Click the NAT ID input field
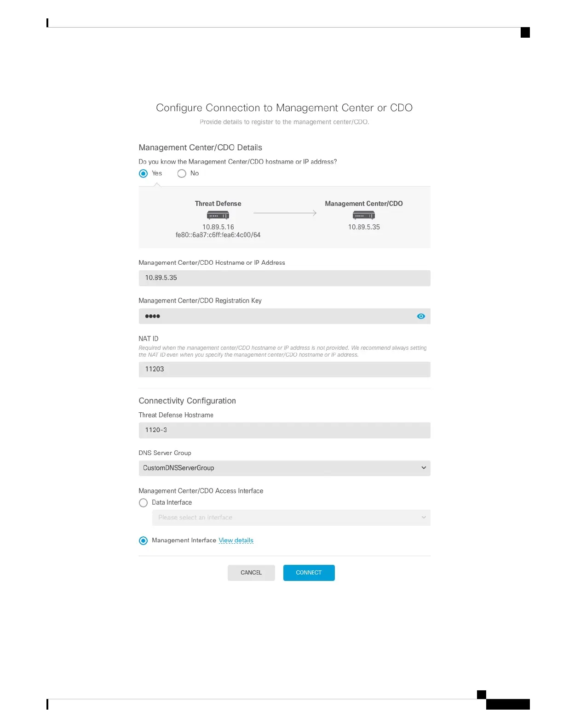The height and width of the screenshot is (728, 563). pyautogui.click(x=284, y=370)
